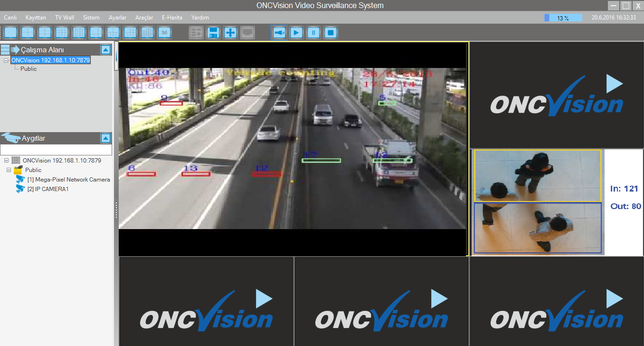
Task: Open the TV Wall menu
Action: pos(65,18)
